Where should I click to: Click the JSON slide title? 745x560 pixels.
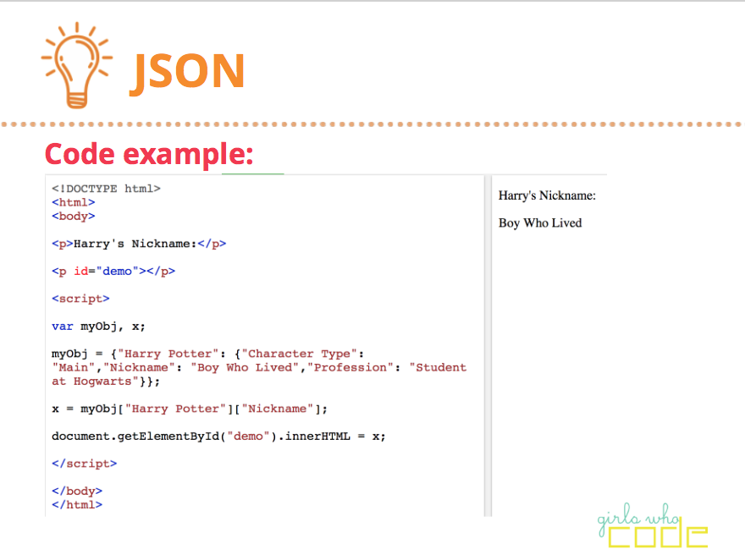[x=187, y=73]
